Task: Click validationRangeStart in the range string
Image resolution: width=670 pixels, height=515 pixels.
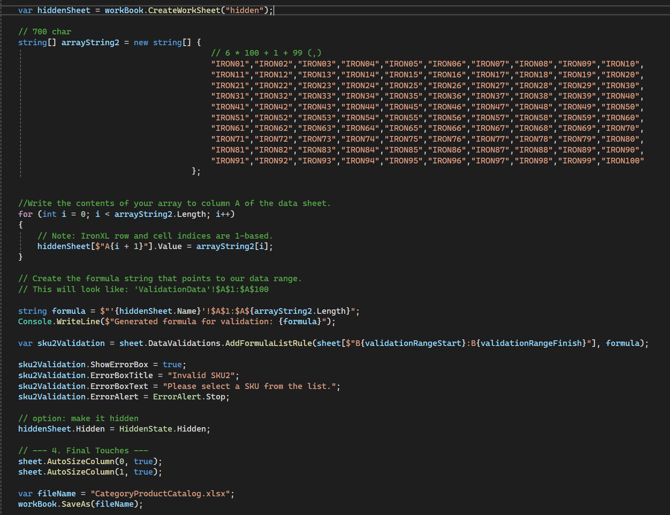Action: click(412, 343)
